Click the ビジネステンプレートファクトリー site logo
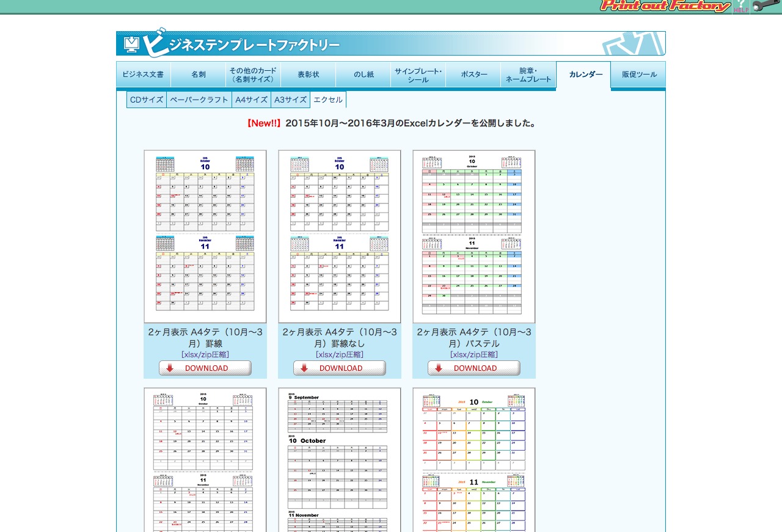Image resolution: width=782 pixels, height=532 pixels. point(232,44)
